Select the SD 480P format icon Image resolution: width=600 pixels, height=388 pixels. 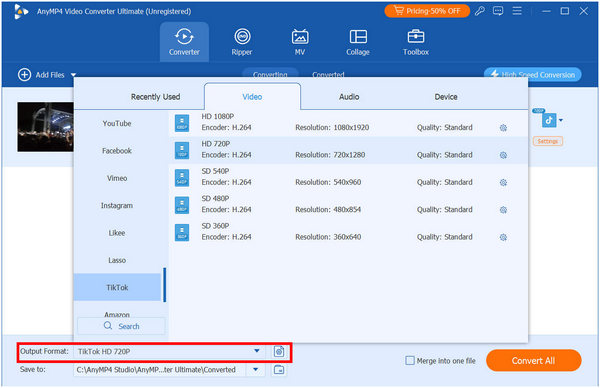pos(182,205)
